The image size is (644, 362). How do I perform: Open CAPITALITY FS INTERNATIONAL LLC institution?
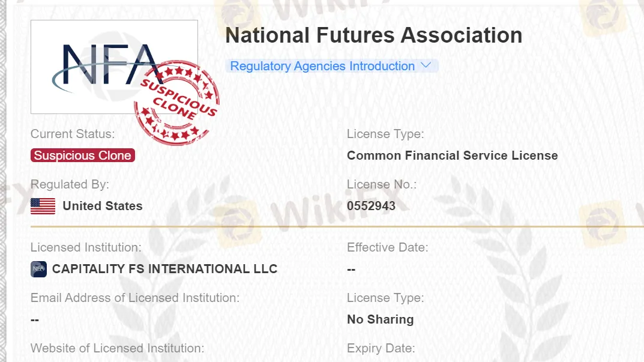pyautogui.click(x=164, y=269)
